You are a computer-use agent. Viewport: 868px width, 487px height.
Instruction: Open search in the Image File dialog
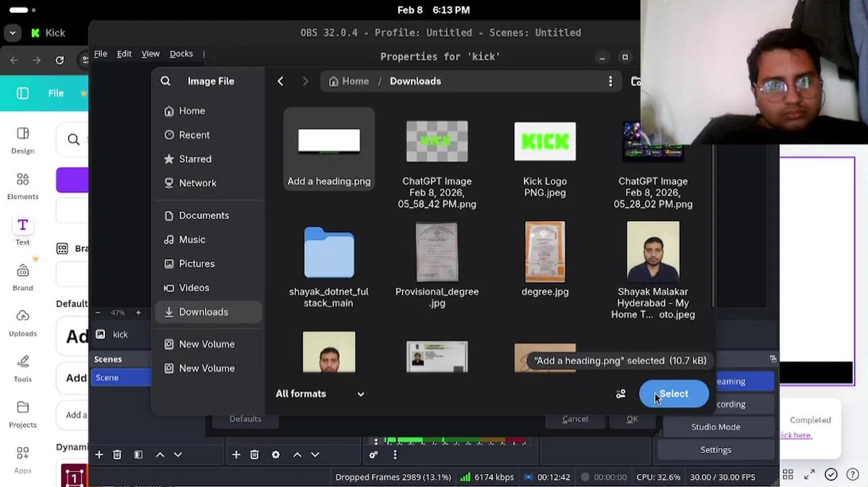166,81
